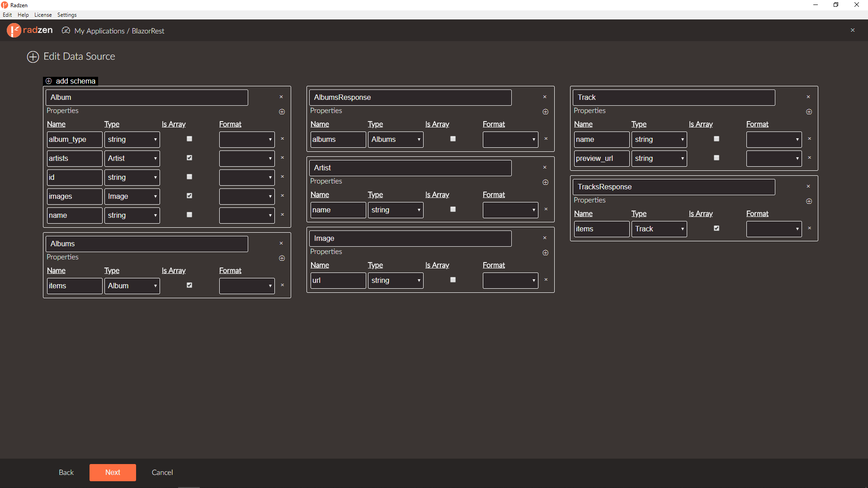Edit the Album schema name field

[147, 98]
